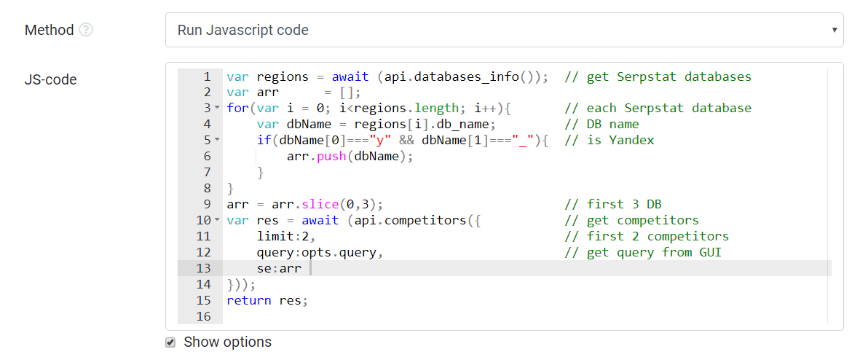Click the "Show options" label text
This screenshot has height=357, width=868.
(227, 342)
